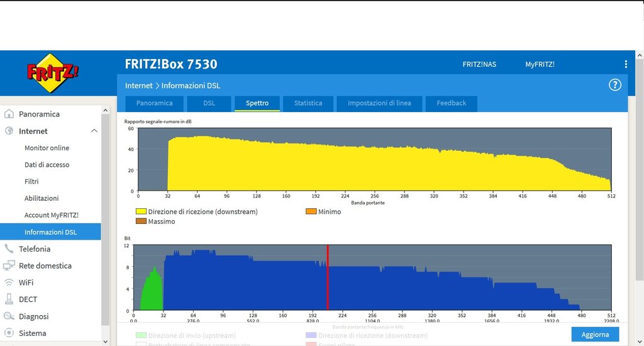Open the three-dot options menu
This screenshot has width=644, height=346.
tap(626, 64)
